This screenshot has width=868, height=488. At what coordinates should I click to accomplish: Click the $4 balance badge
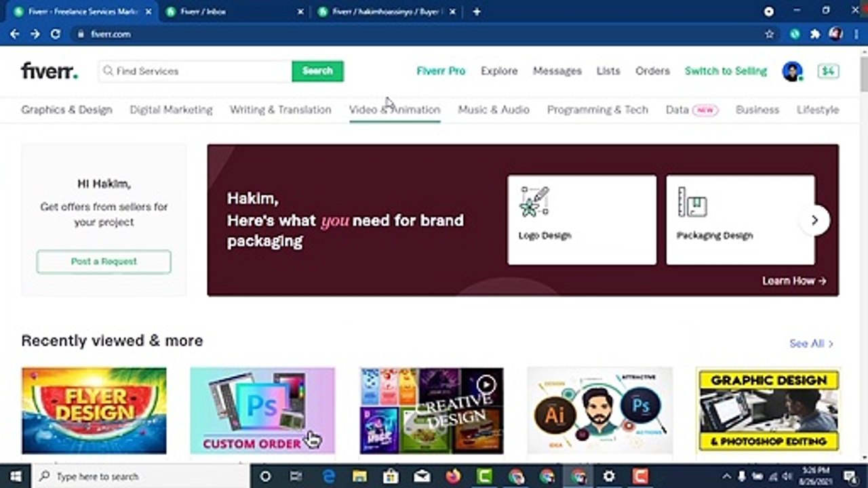(x=828, y=71)
